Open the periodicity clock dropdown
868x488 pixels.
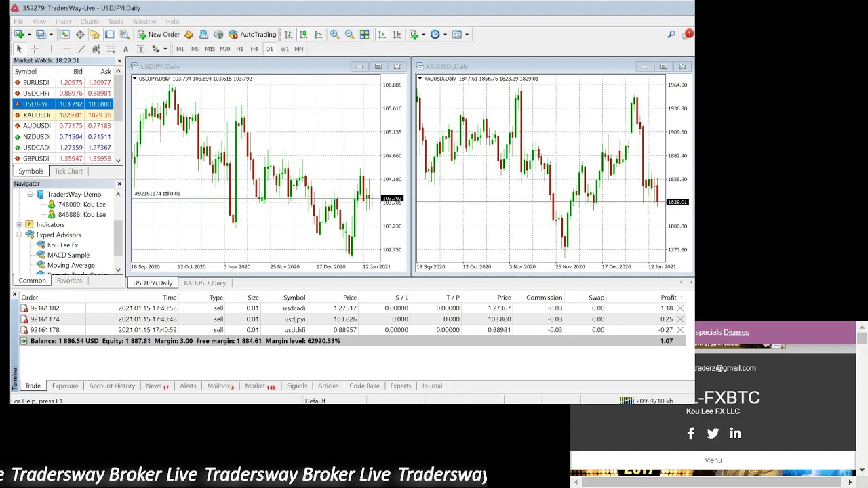point(438,34)
